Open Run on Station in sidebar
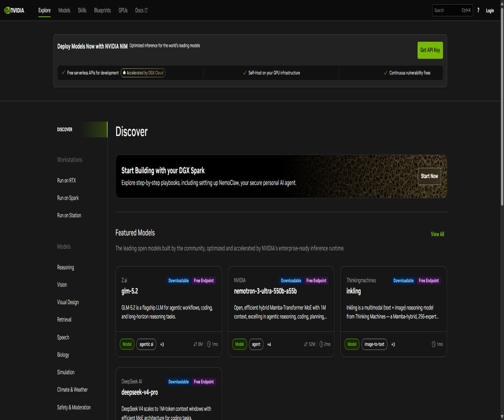Viewport: 504px width, 420px height. click(x=69, y=215)
